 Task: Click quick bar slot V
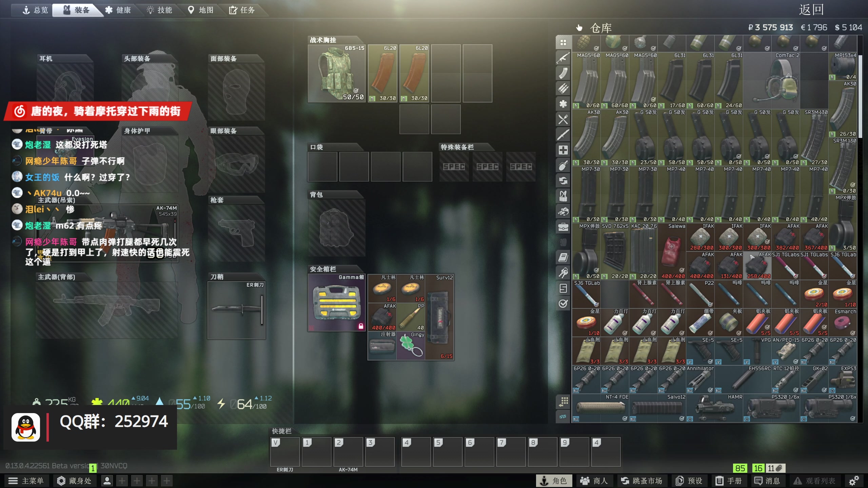point(285,452)
